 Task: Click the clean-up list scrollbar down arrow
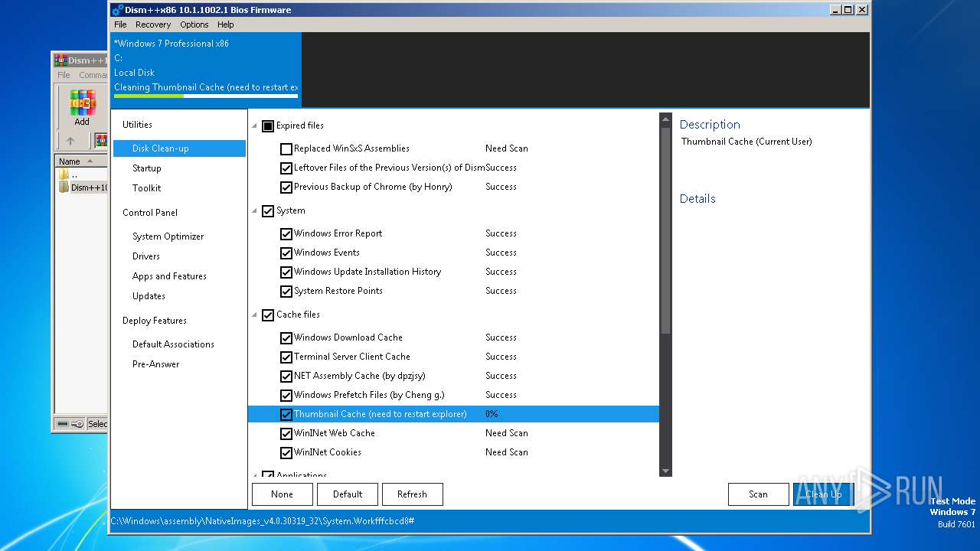(x=665, y=471)
